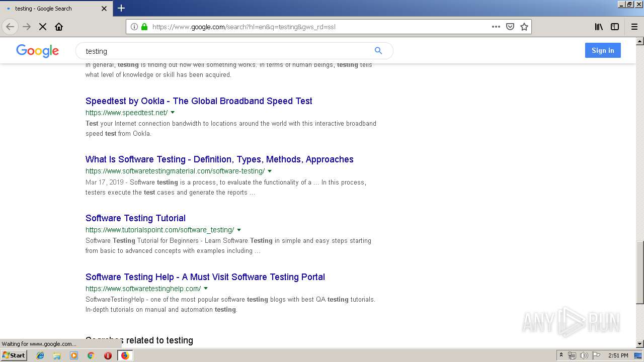
Task: Click the softwaretestinghelp.com green URL text
Action: click(143, 289)
